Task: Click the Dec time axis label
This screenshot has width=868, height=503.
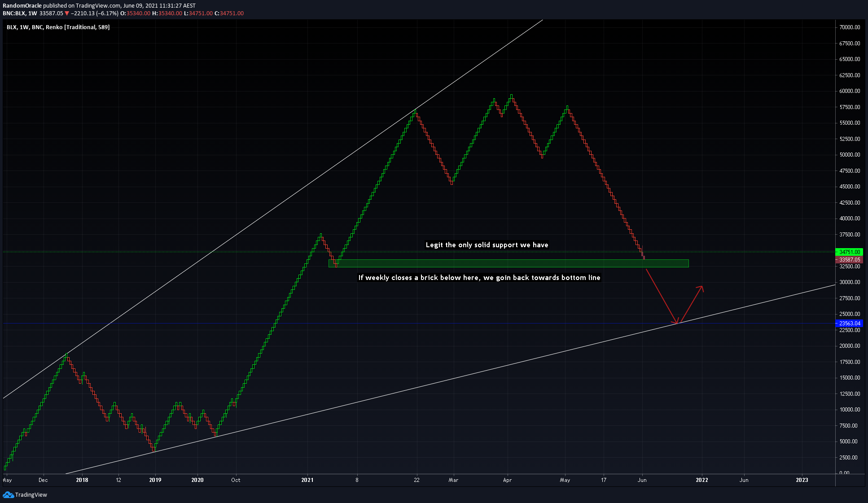Action: point(43,480)
